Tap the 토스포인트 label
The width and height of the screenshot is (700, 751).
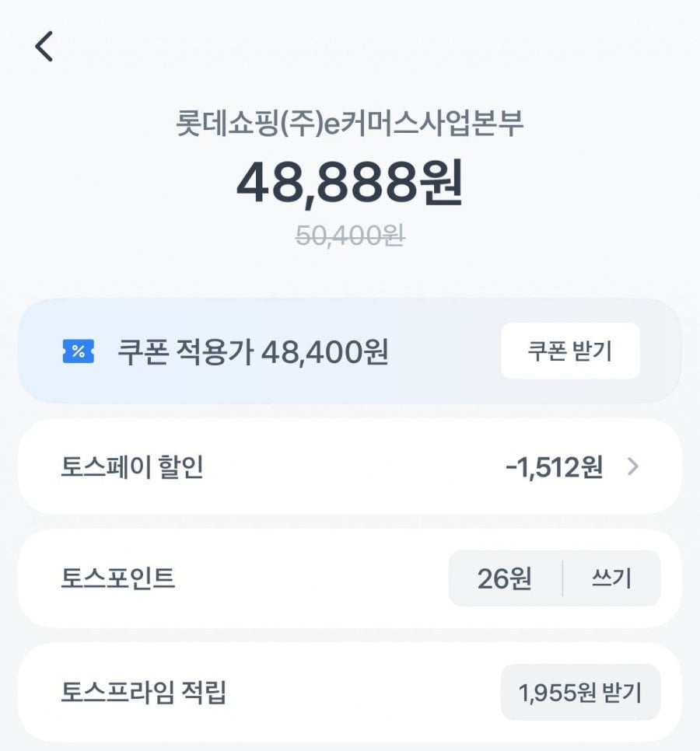[118, 578]
